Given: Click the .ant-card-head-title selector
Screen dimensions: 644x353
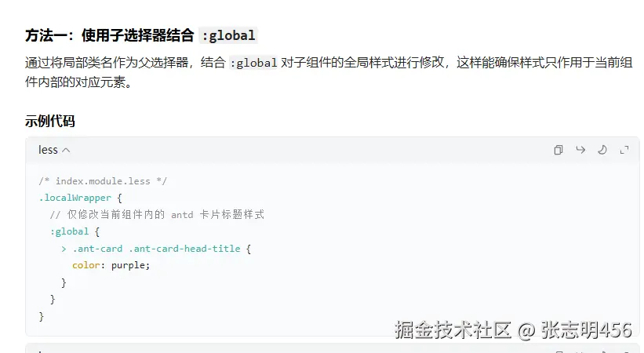Looking at the screenshot, I should tap(185, 249).
